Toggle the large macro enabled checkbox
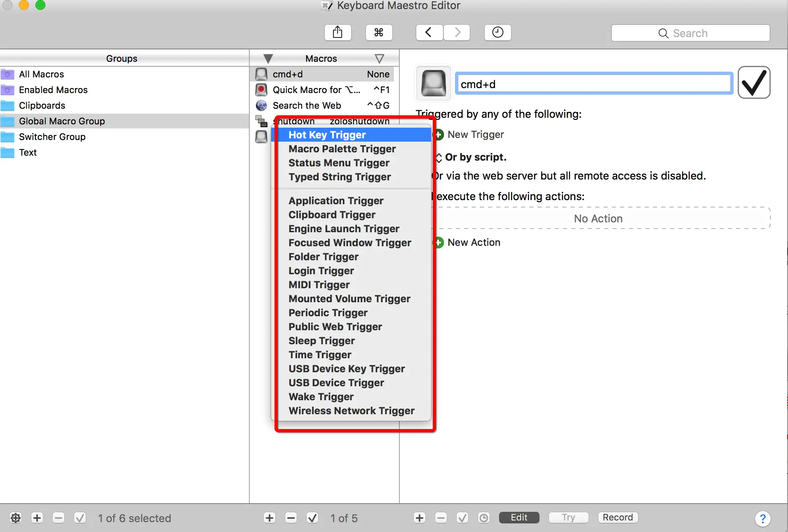The image size is (788, 532). [754, 82]
